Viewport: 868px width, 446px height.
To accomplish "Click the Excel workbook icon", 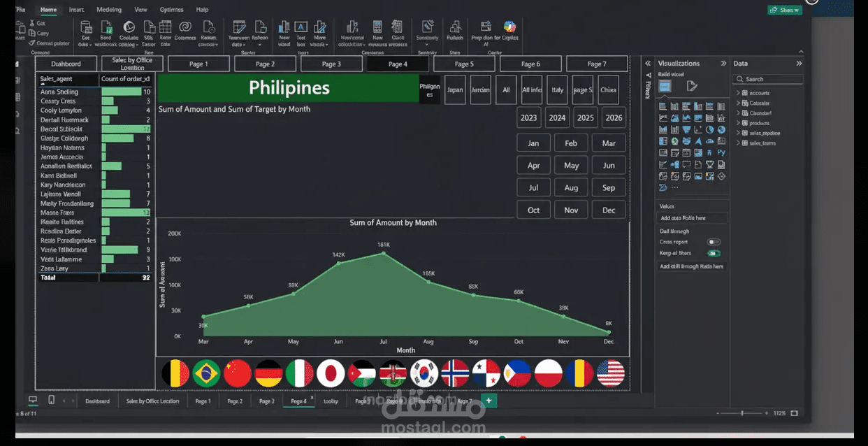I will (x=106, y=27).
